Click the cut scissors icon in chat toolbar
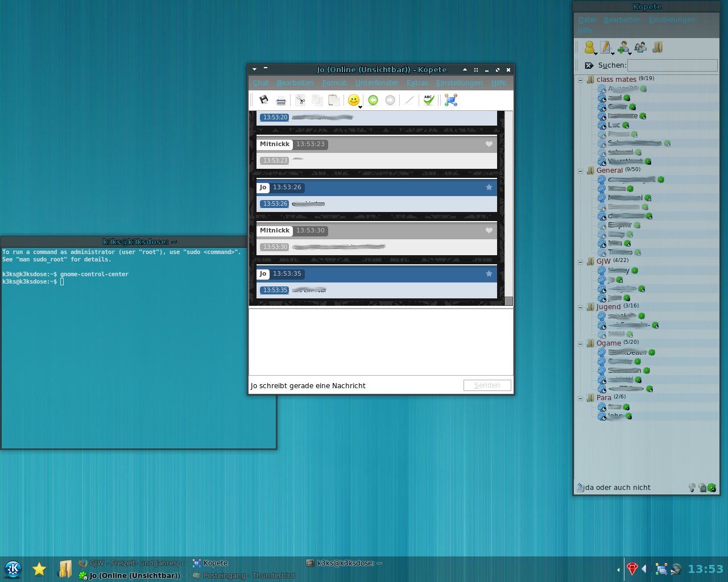Viewport: 728px width, 582px height. click(300, 101)
